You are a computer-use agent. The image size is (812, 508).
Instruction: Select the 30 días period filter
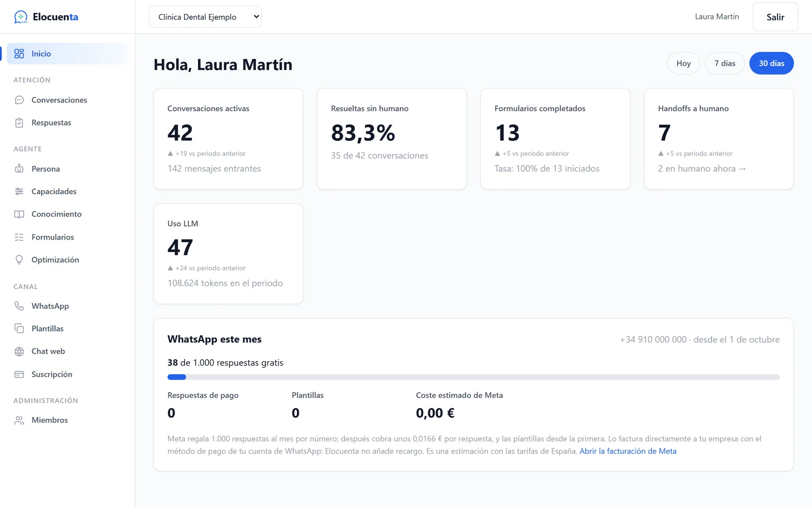click(771, 63)
